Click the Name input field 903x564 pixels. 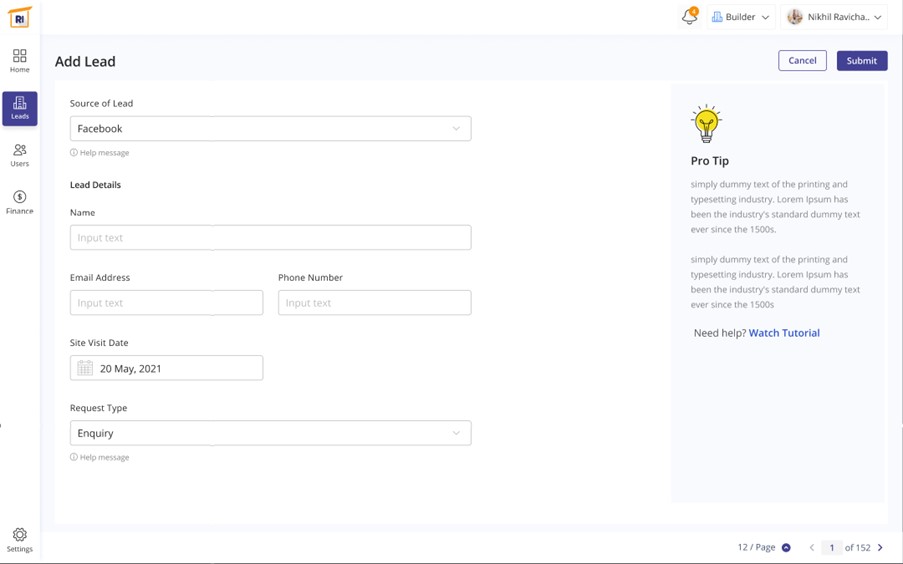point(270,238)
